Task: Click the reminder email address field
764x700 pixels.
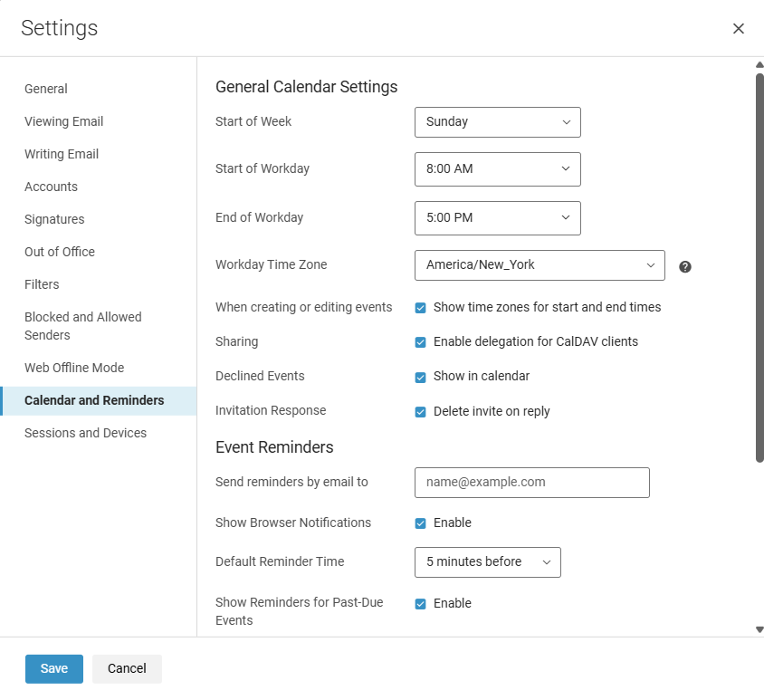Action: [531, 482]
